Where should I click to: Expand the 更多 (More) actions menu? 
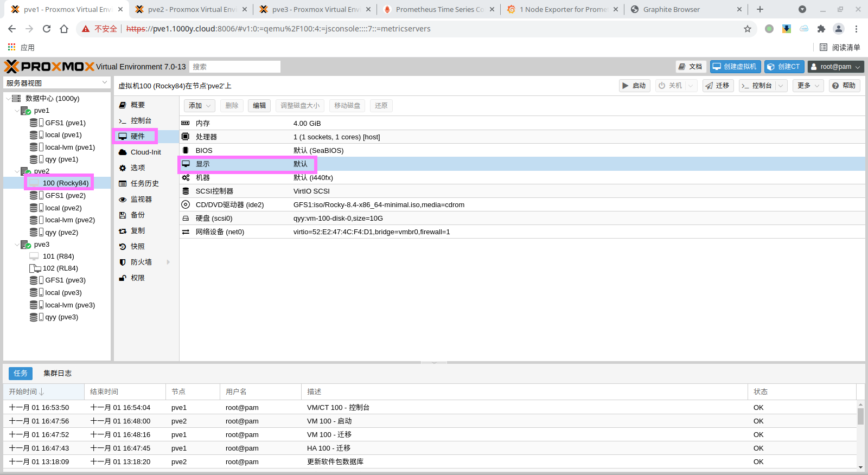(x=808, y=86)
